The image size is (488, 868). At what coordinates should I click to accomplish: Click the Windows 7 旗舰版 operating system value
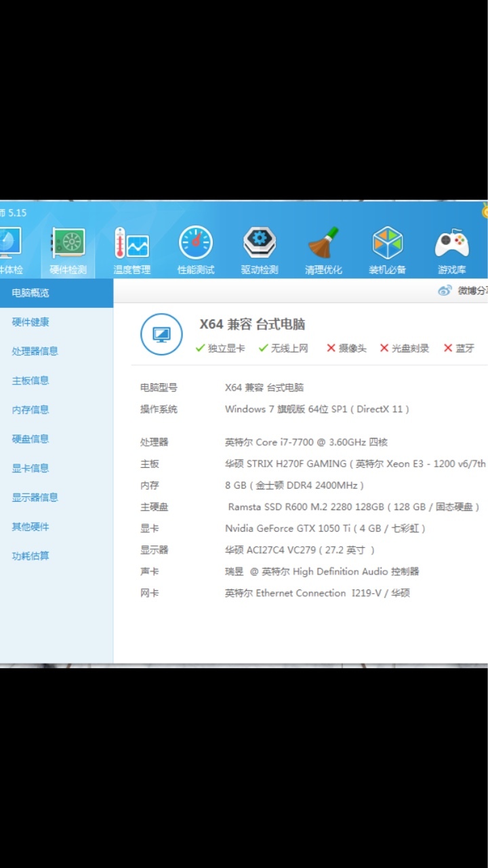317,409
